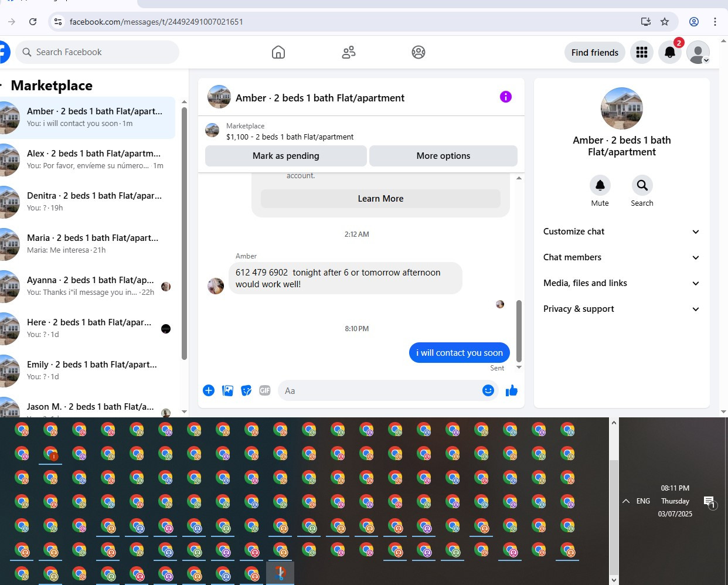Screen dimensions: 728x585
Task: Expand Customize chat section
Action: pyautogui.click(x=622, y=232)
